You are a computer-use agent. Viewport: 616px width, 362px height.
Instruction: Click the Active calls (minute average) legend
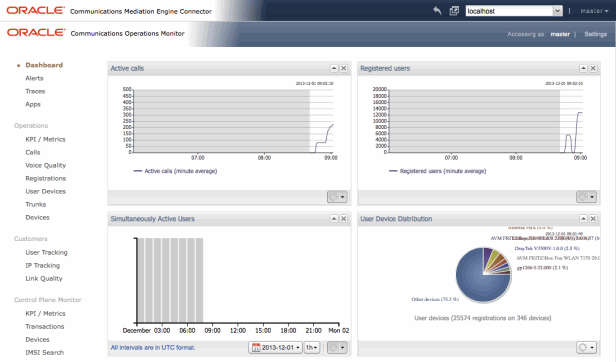pos(175,171)
